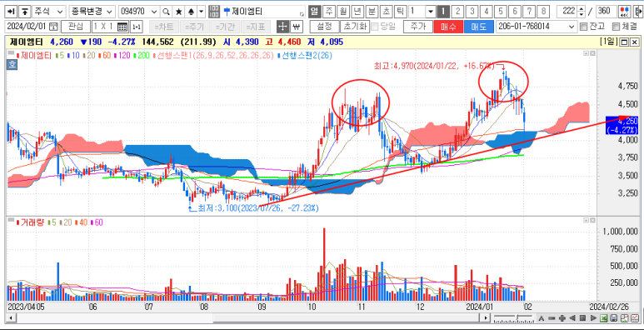Select the 월 monthly period toggle
The width and height of the screenshot is (644, 330).
pyautogui.click(x=342, y=11)
